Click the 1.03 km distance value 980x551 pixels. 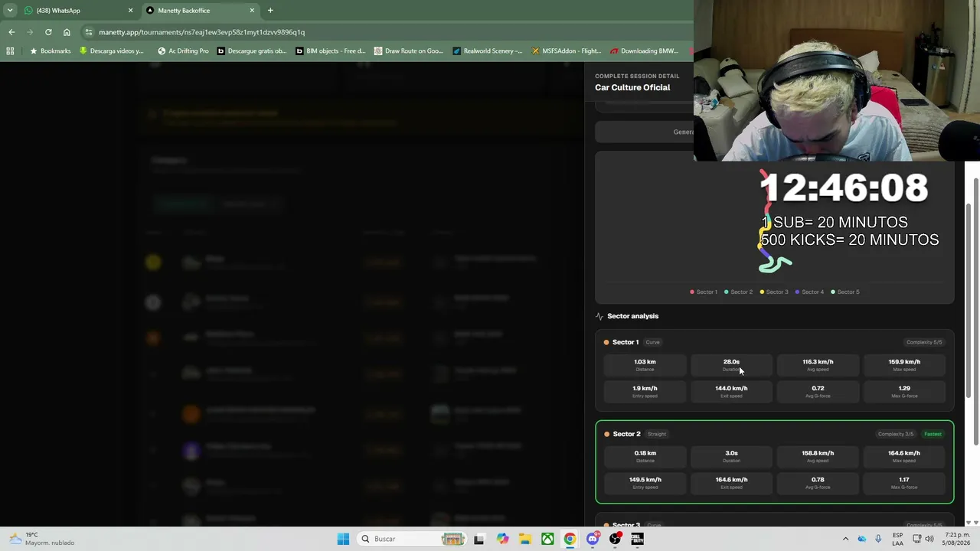[x=645, y=362]
